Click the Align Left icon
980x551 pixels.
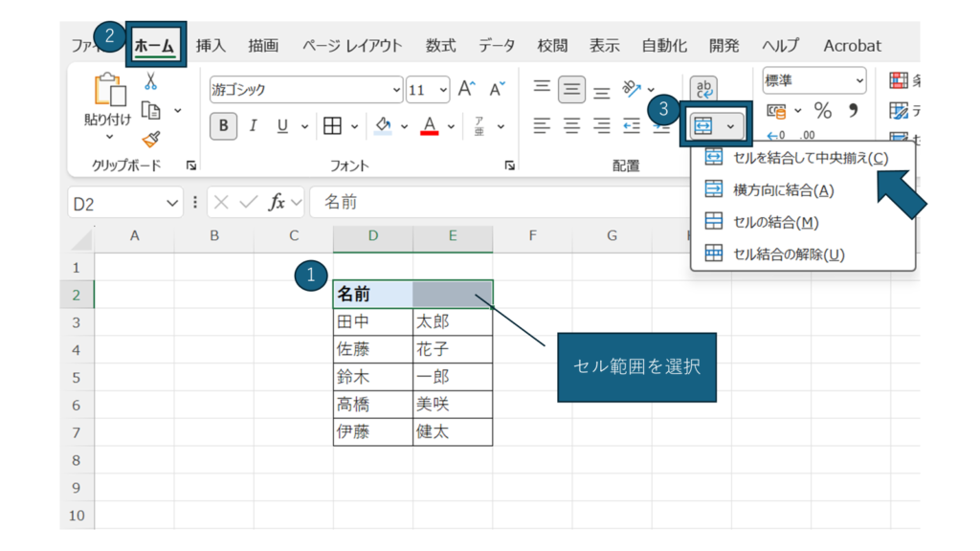coord(542,126)
